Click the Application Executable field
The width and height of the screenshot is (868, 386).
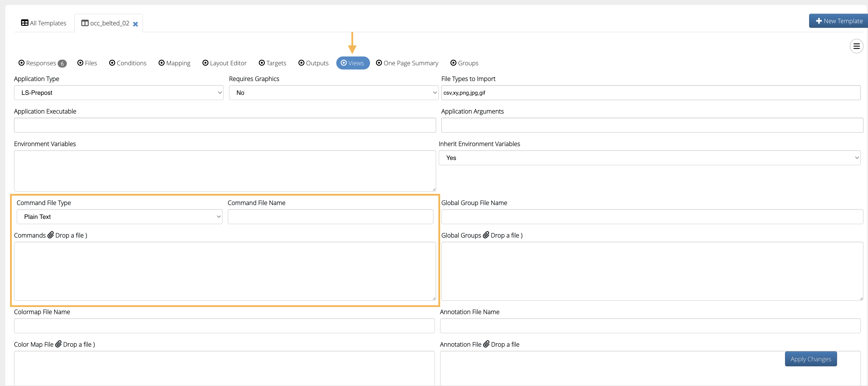click(225, 125)
